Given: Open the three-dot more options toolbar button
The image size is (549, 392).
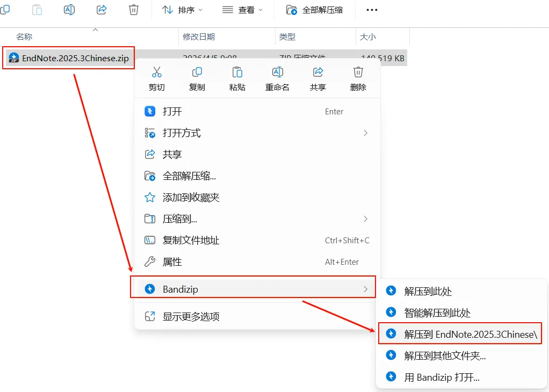Looking at the screenshot, I should [x=372, y=10].
